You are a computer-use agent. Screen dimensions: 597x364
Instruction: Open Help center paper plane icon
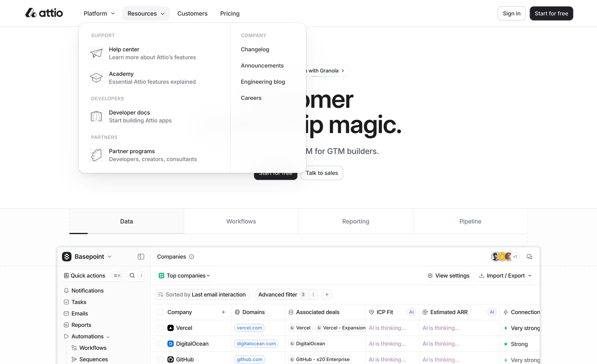pyautogui.click(x=96, y=53)
